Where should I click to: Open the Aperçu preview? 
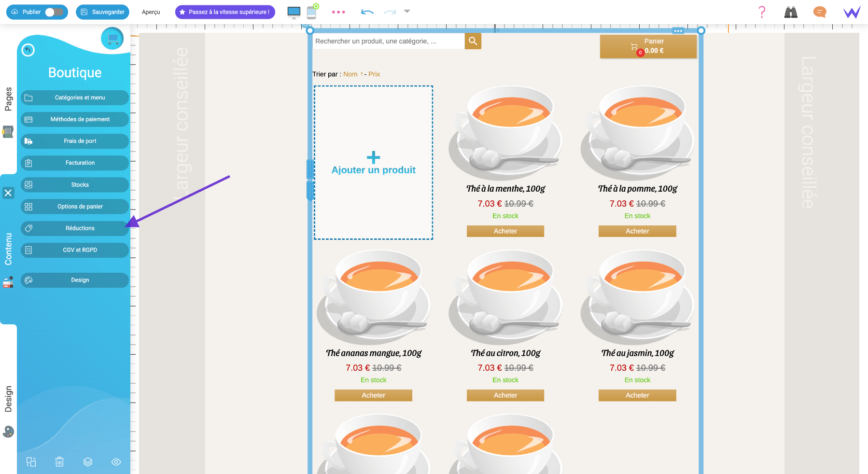pyautogui.click(x=151, y=12)
